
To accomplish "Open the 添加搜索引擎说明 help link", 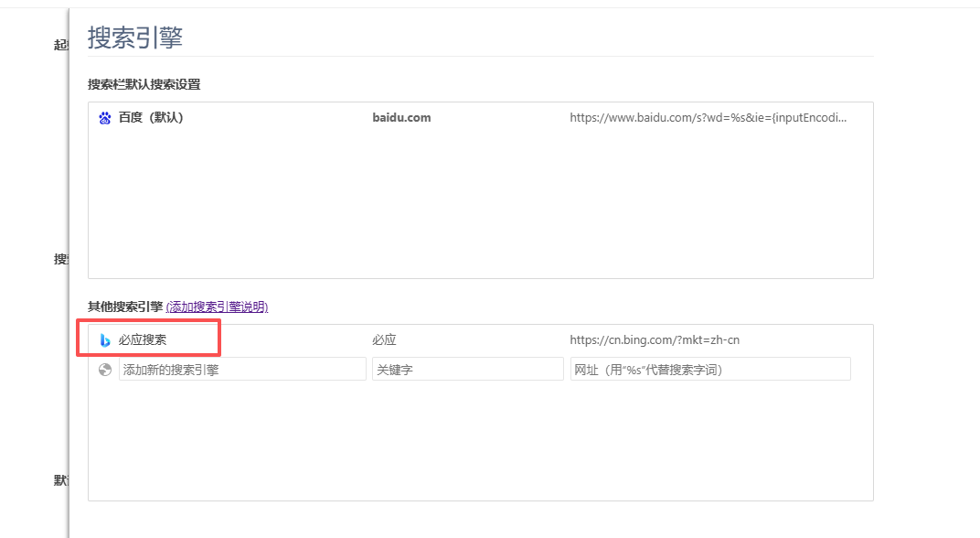I will [x=217, y=307].
